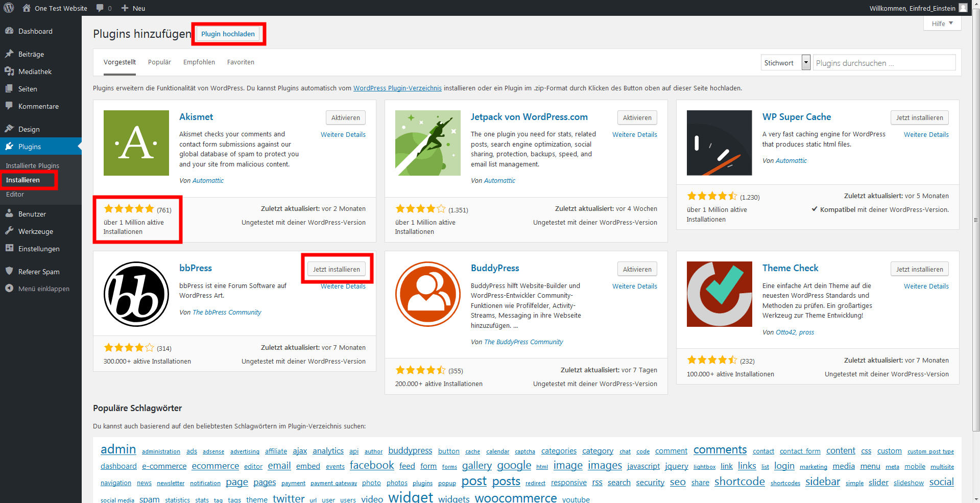Click the gallery tag link

point(477,465)
